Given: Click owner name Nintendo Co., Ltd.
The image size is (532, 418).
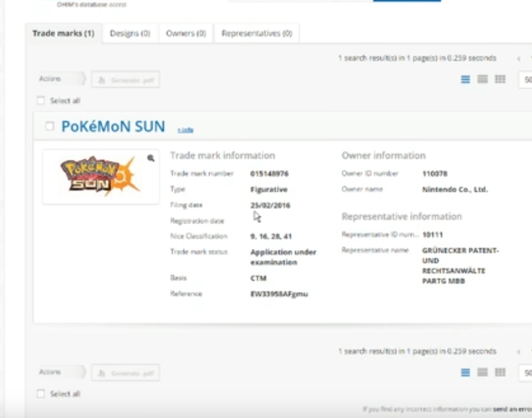Looking at the screenshot, I should [455, 189].
